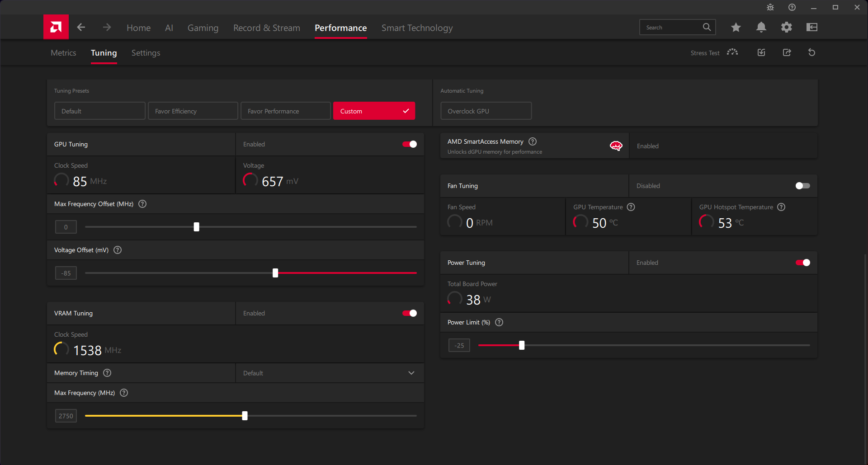
Task: Click the AMD logo icon
Action: coord(56,27)
